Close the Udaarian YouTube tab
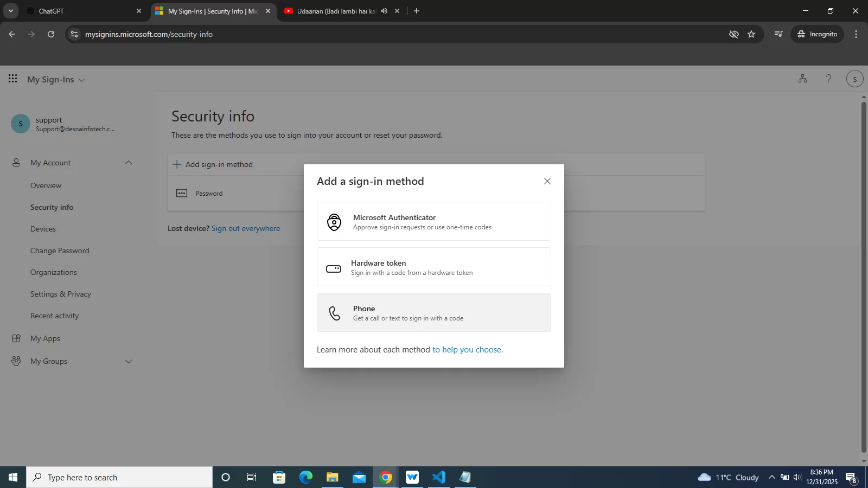The width and height of the screenshot is (868, 488). [x=397, y=11]
